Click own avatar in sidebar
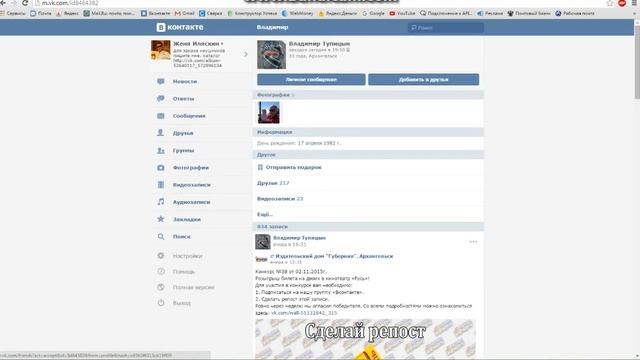 [161, 50]
